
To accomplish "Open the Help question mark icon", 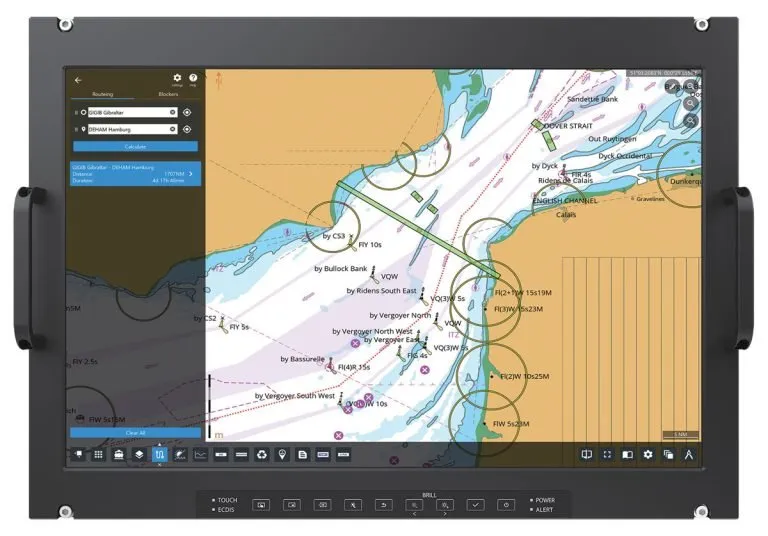I will click(193, 77).
